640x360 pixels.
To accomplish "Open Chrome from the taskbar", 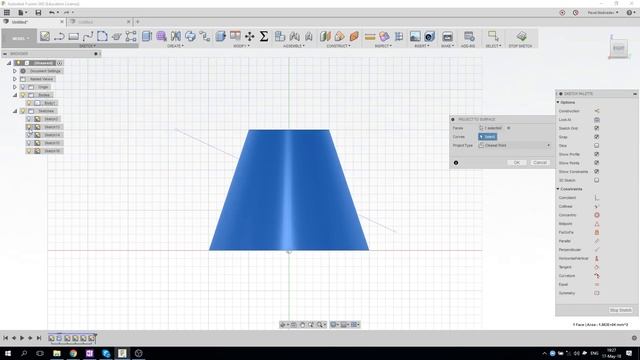I will (73, 353).
